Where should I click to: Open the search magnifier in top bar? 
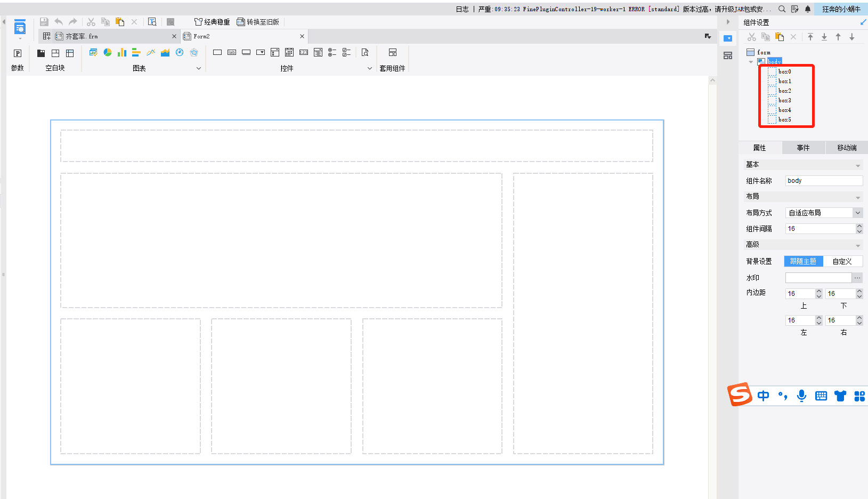tap(782, 9)
